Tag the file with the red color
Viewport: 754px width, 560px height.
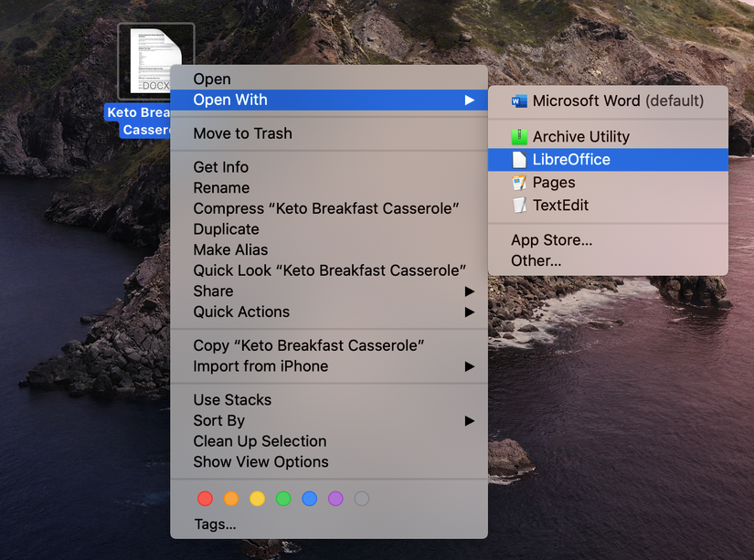point(205,499)
